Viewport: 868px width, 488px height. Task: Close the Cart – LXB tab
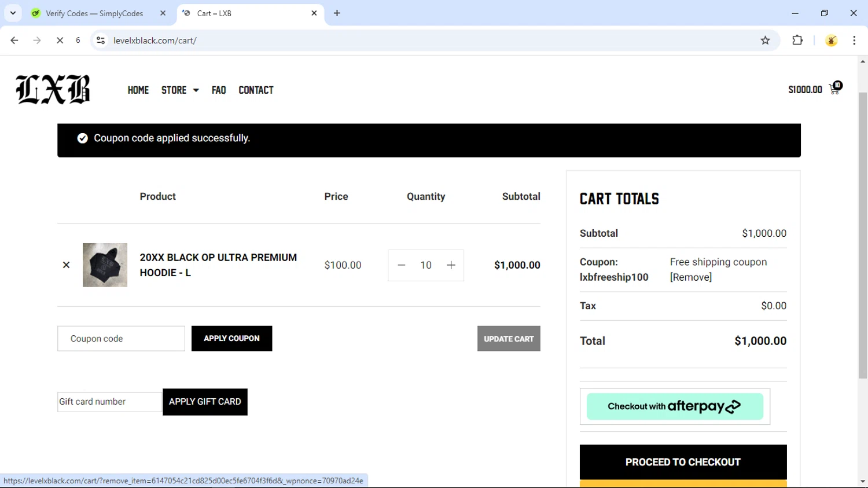314,13
